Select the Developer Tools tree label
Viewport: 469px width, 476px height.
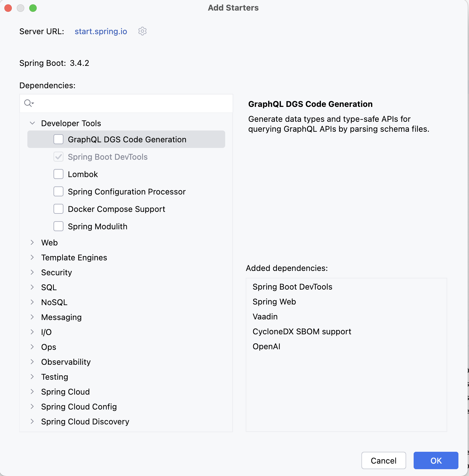(x=71, y=123)
